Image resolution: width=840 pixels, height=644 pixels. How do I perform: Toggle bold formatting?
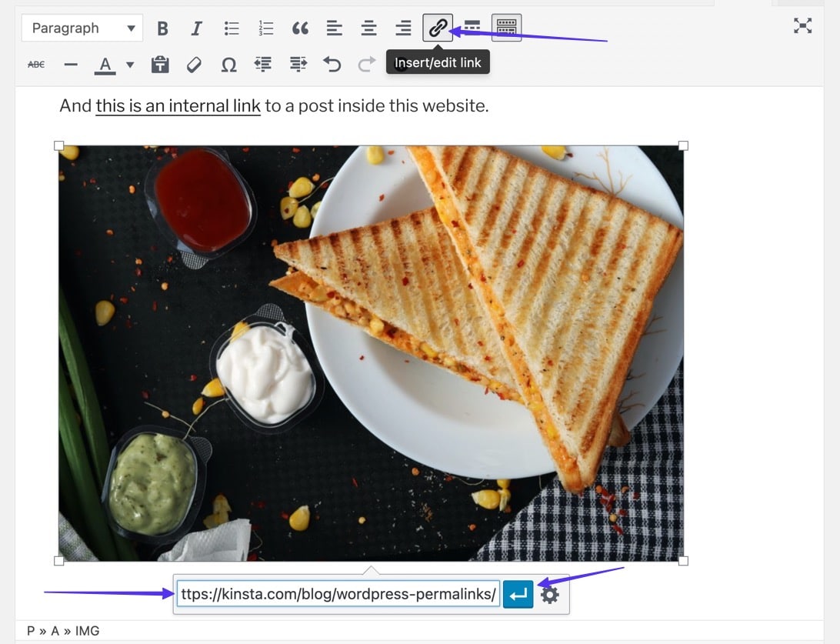point(162,28)
